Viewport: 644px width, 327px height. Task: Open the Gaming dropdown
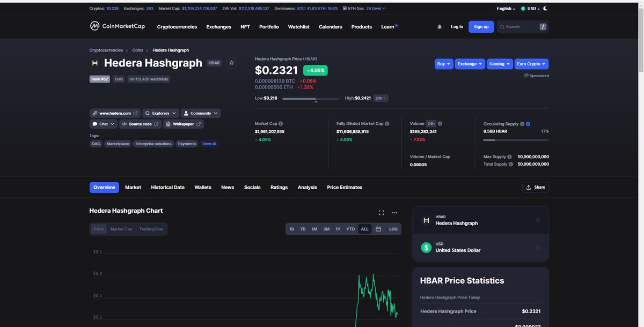500,64
